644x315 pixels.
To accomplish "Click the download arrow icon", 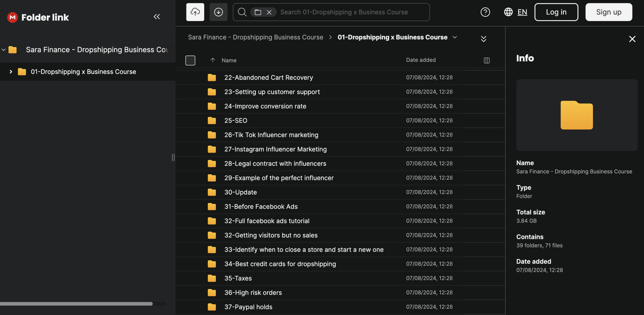I will pos(218,12).
